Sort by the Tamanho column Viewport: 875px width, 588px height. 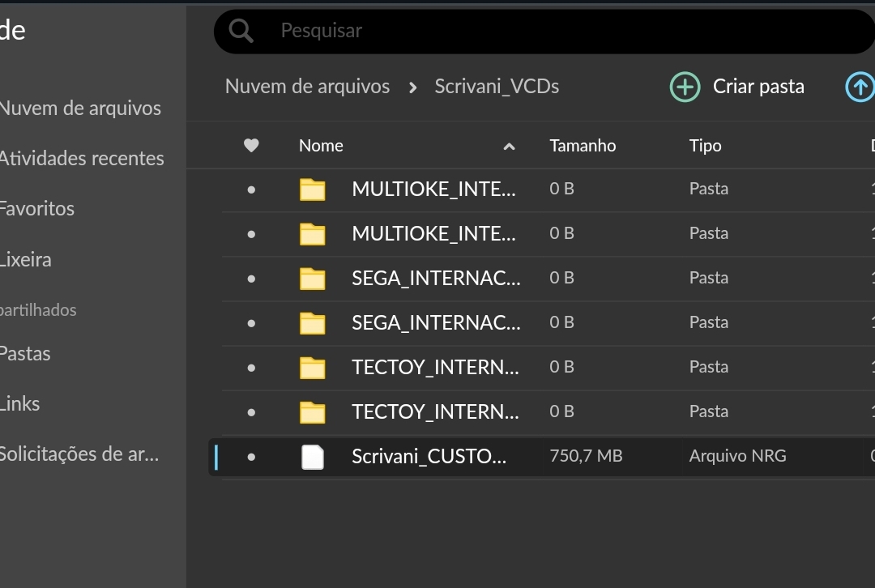(583, 146)
